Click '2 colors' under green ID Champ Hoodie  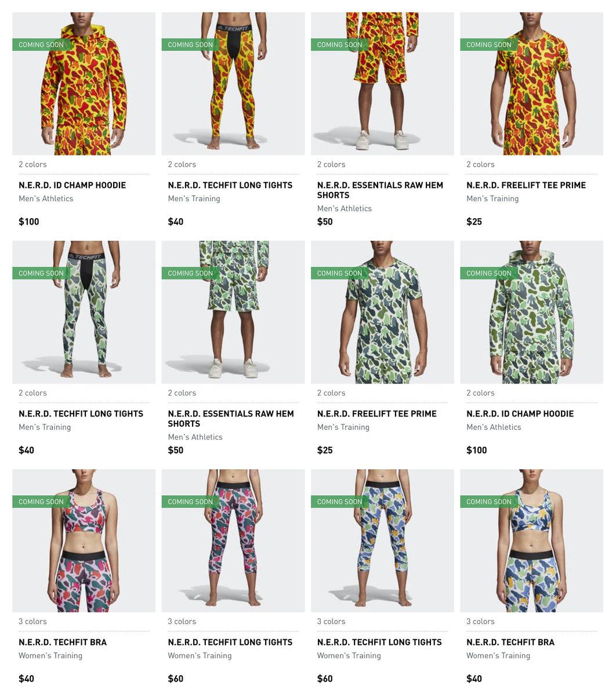[x=480, y=393]
